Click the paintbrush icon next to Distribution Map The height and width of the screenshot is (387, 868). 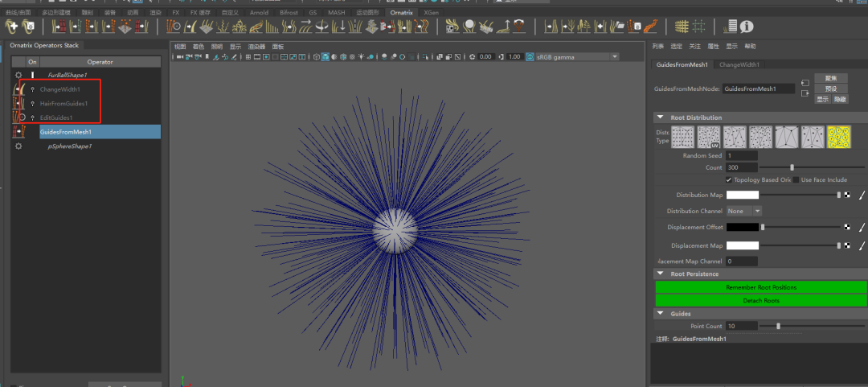point(862,195)
